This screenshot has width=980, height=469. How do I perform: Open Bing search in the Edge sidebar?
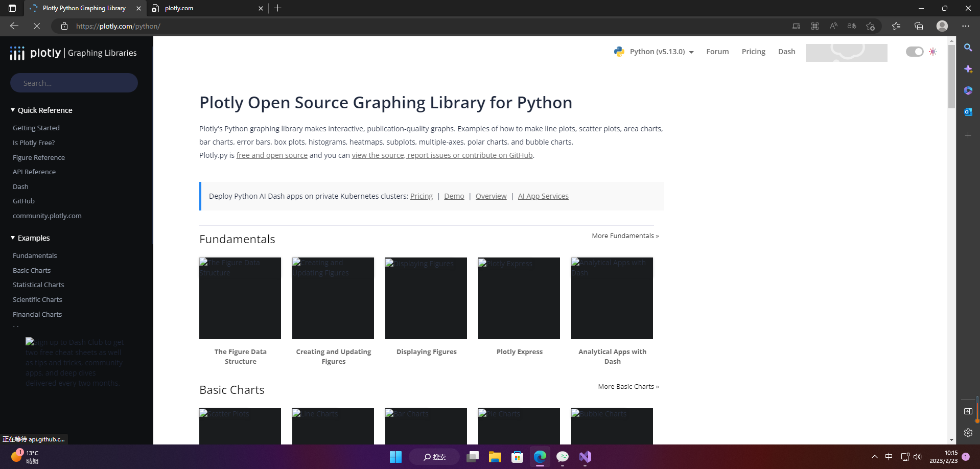pyautogui.click(x=968, y=48)
